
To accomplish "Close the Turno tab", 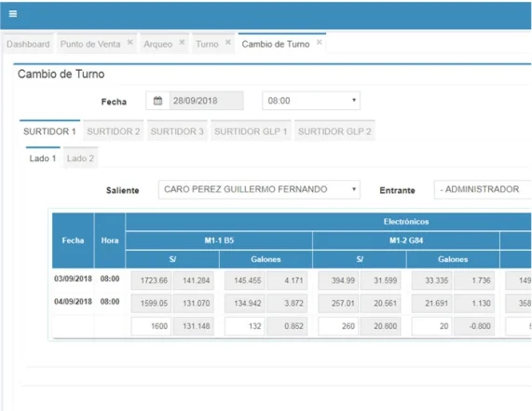I will 228,43.
